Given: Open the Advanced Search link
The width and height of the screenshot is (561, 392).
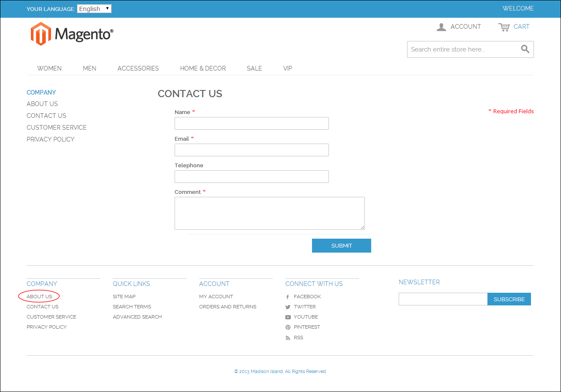Looking at the screenshot, I should tap(137, 317).
